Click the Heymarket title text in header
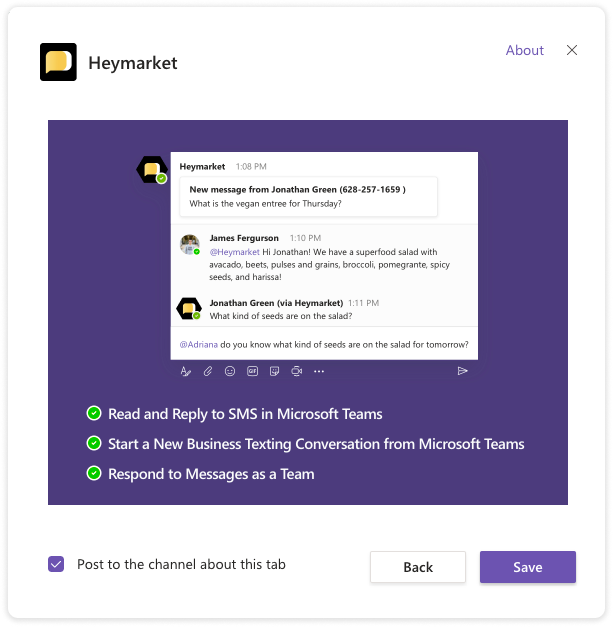The image size is (613, 627). [x=133, y=63]
